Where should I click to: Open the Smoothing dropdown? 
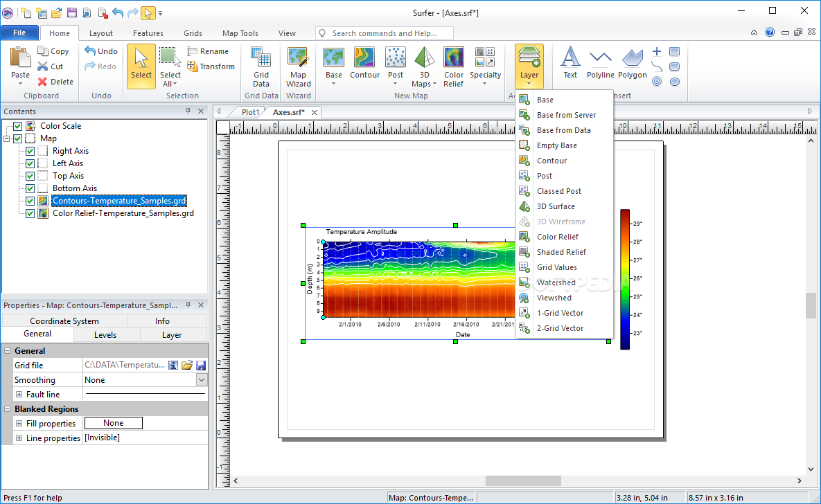point(202,380)
